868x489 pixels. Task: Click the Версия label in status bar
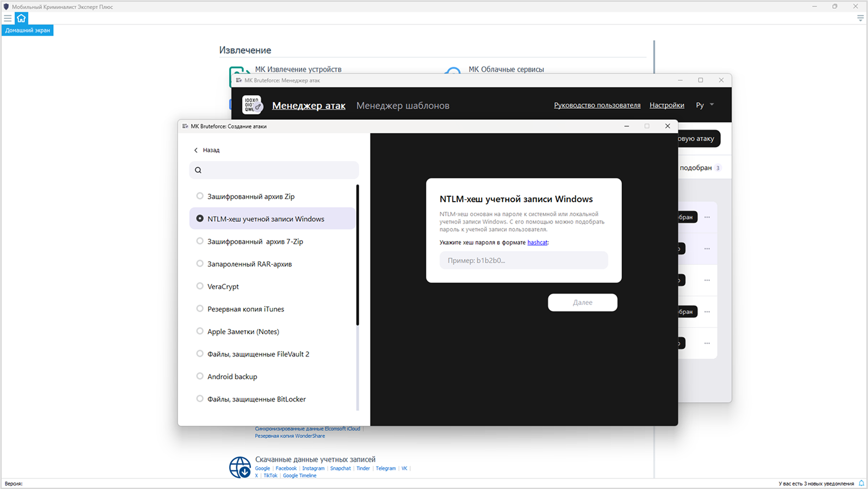(x=13, y=484)
